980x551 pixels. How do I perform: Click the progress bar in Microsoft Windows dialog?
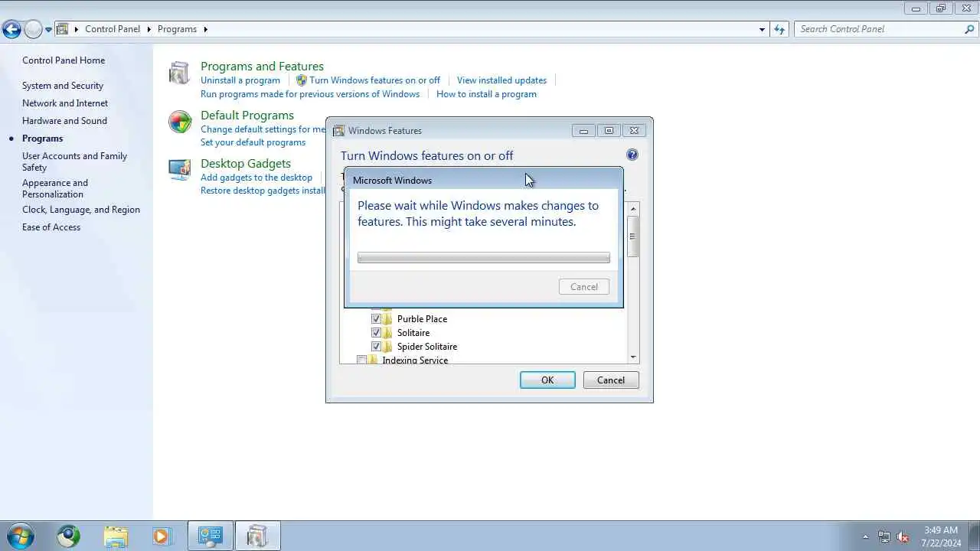[484, 258]
